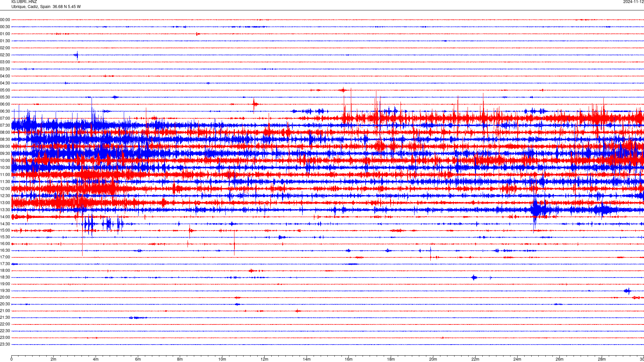Select the 05:00 trace time label

pos(5,90)
